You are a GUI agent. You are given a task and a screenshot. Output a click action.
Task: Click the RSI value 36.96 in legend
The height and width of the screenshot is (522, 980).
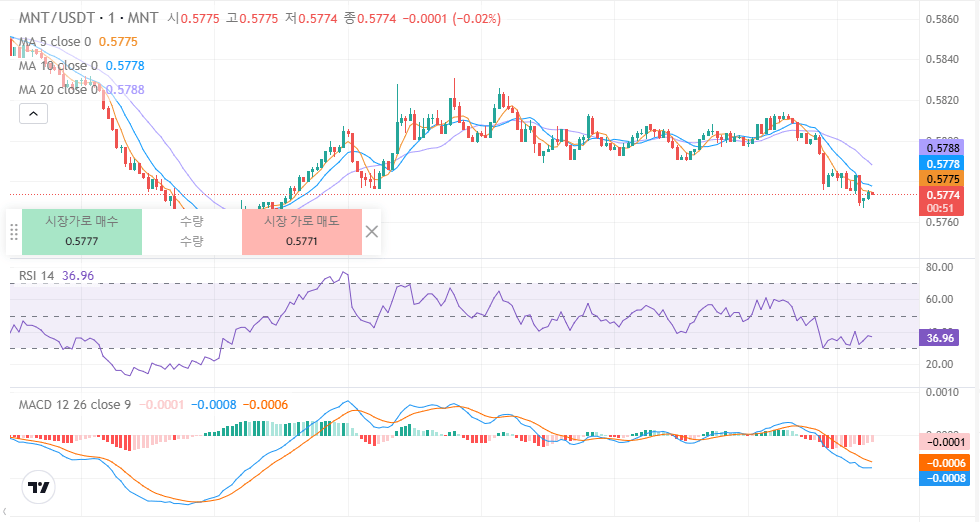pyautogui.click(x=78, y=276)
